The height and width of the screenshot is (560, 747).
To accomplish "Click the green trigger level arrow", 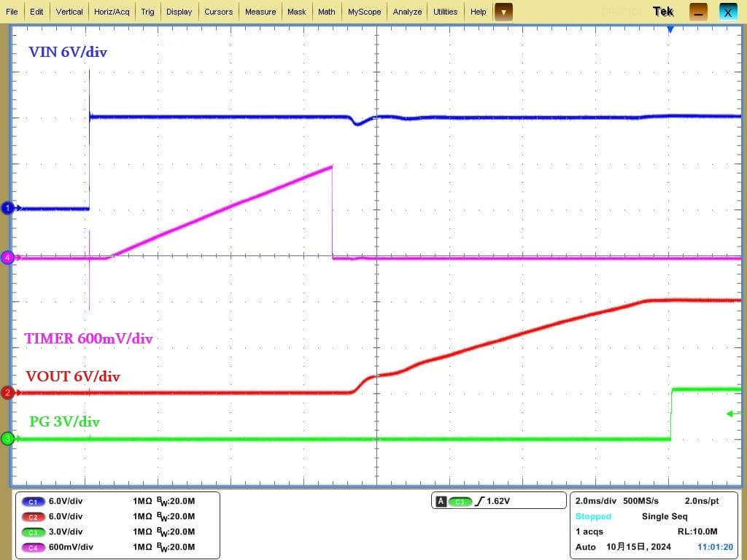I will [x=732, y=414].
